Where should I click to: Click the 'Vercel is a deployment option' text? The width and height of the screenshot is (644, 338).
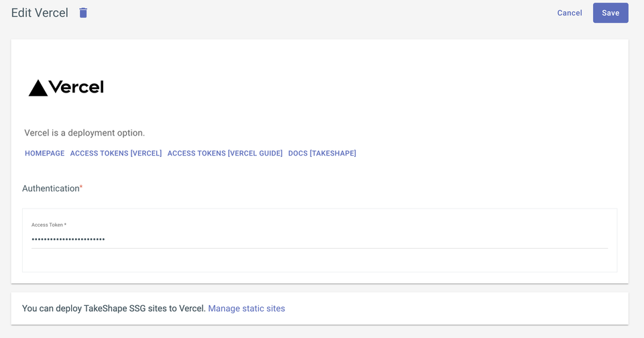click(85, 133)
